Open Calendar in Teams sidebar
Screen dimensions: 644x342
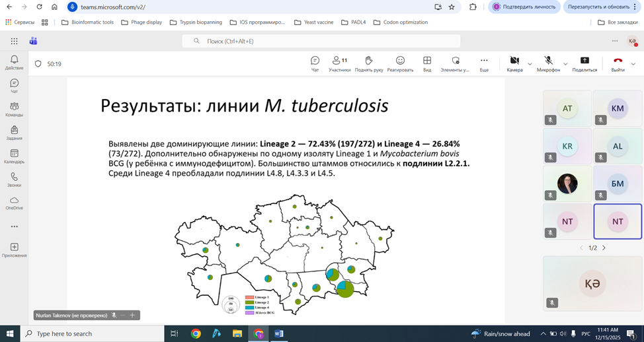click(x=14, y=156)
